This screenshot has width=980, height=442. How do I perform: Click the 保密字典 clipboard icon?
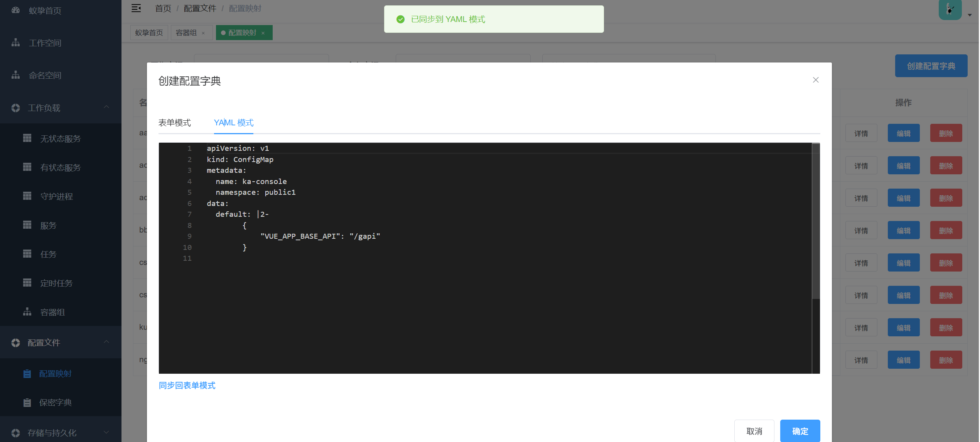pos(27,402)
